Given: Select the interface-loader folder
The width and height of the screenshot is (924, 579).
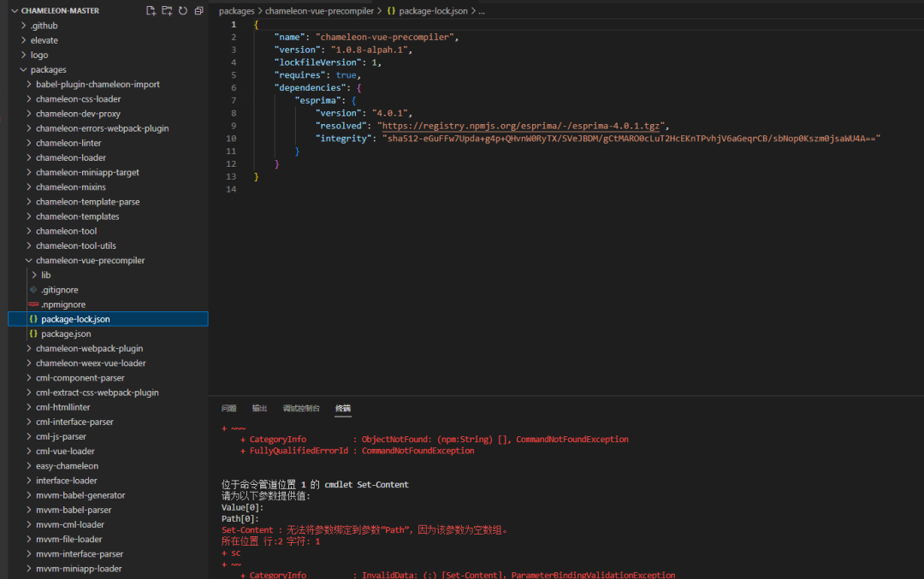Looking at the screenshot, I should pos(67,481).
